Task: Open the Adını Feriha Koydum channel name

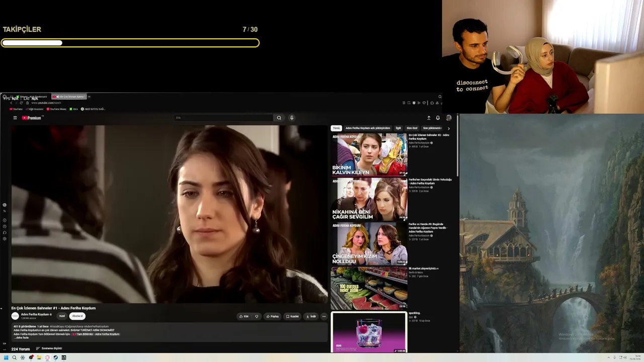Action: pyautogui.click(x=35, y=314)
